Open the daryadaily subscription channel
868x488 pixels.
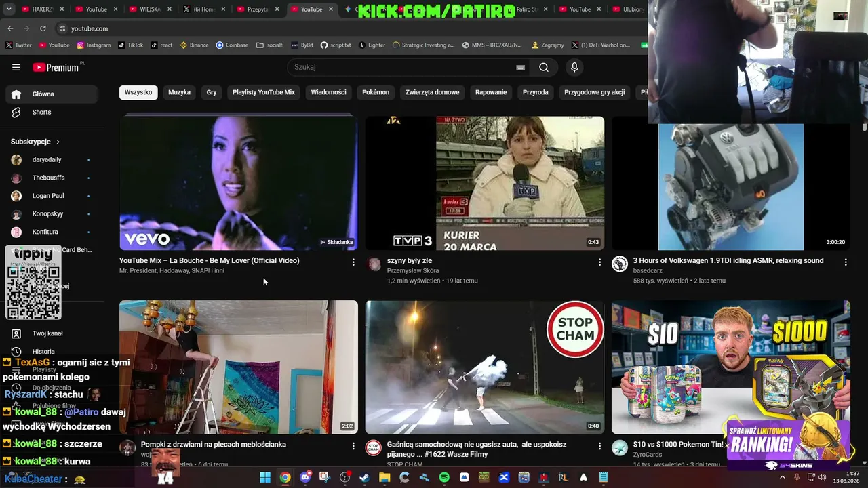pyautogui.click(x=52, y=160)
